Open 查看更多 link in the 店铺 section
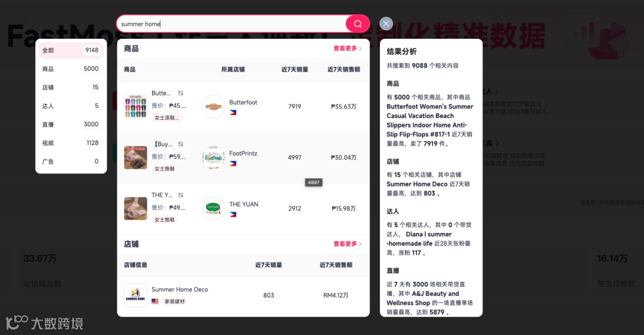This screenshot has width=644, height=335. pyautogui.click(x=348, y=244)
